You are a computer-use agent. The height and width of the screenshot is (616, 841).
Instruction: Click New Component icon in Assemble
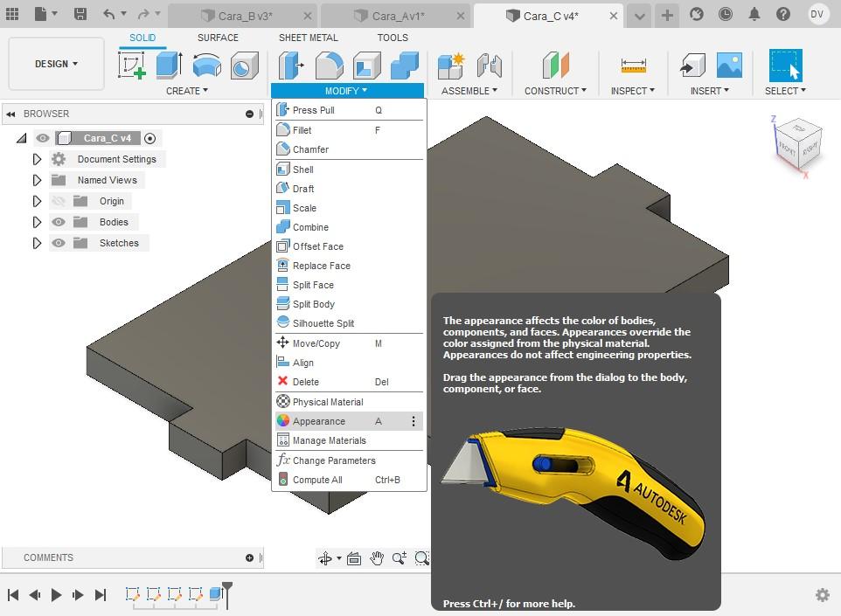(450, 66)
